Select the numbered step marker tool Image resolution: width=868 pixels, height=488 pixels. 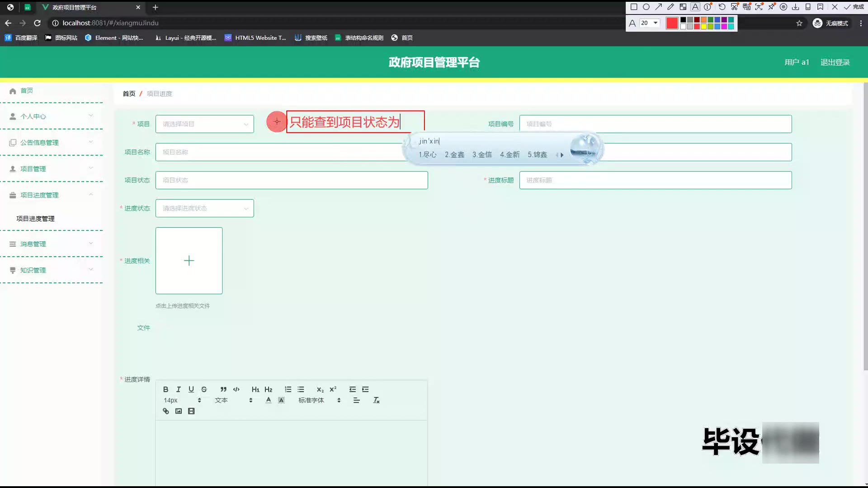[708, 7]
